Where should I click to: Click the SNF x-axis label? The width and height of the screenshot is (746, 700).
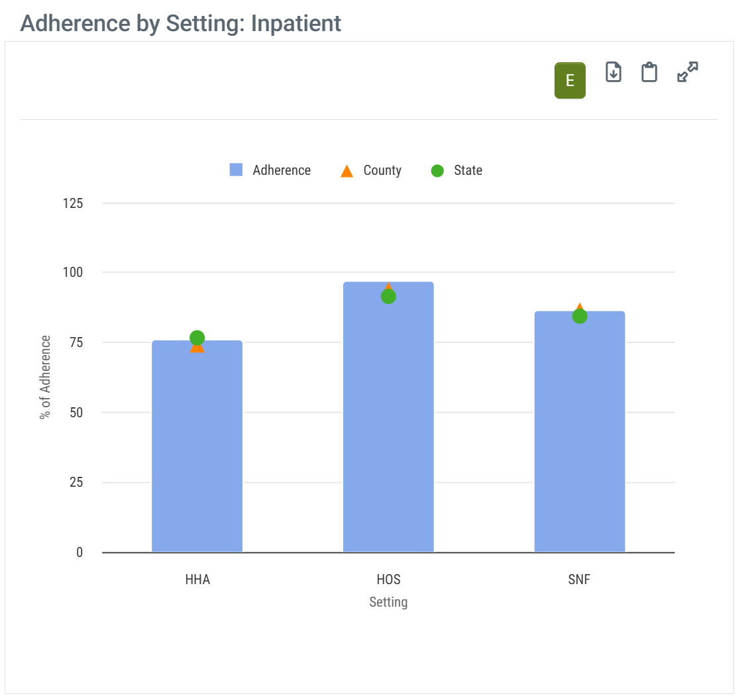point(579,580)
